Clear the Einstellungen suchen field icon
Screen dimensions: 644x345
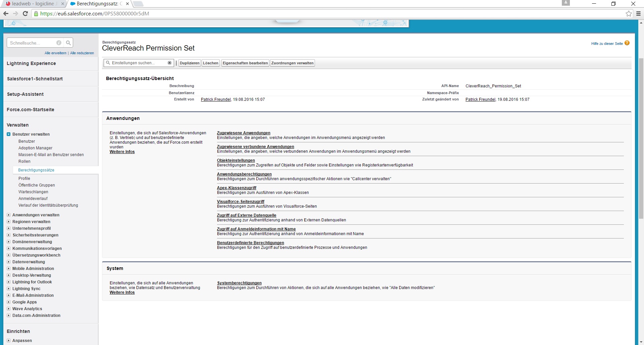click(x=170, y=63)
